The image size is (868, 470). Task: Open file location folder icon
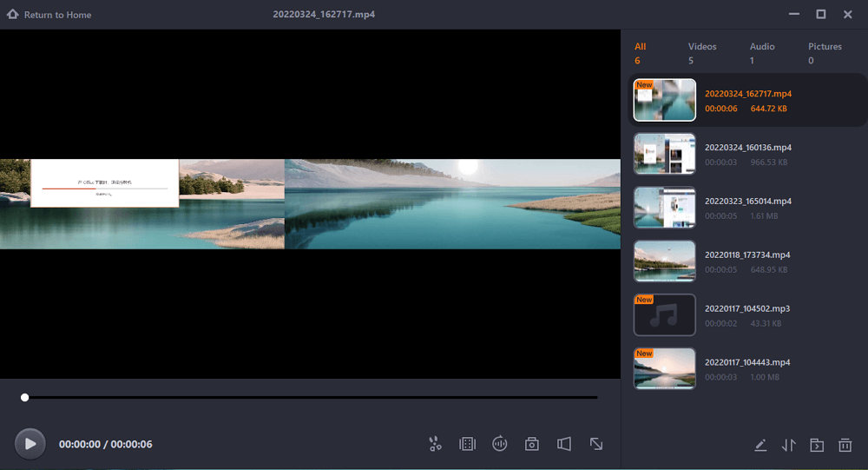click(x=817, y=446)
